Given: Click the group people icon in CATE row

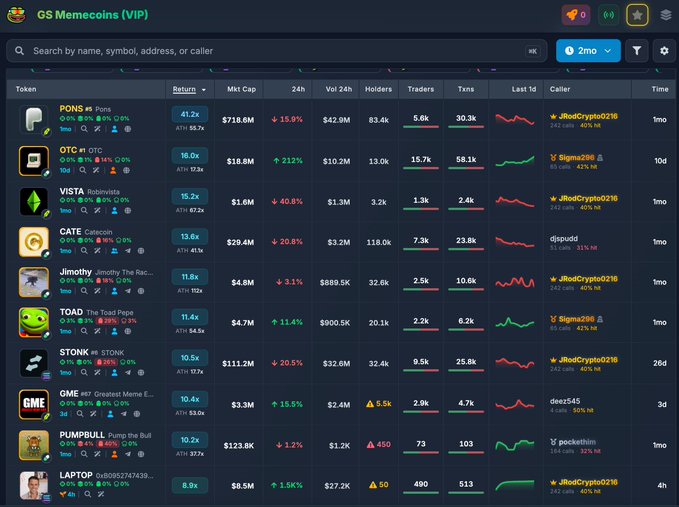Looking at the screenshot, I should coord(114,251).
